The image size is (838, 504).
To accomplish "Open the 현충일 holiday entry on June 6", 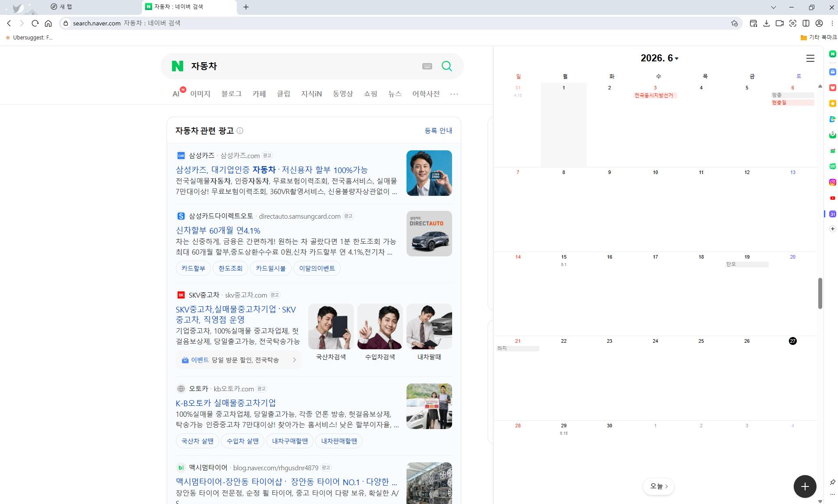I will (792, 103).
